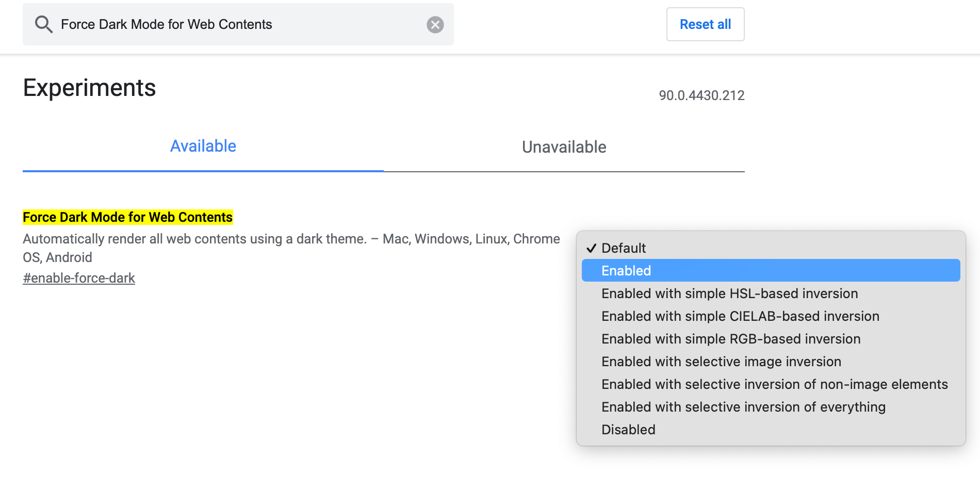Select Enabled with selective image inversion
Screen dimensions: 980x490
pos(721,361)
